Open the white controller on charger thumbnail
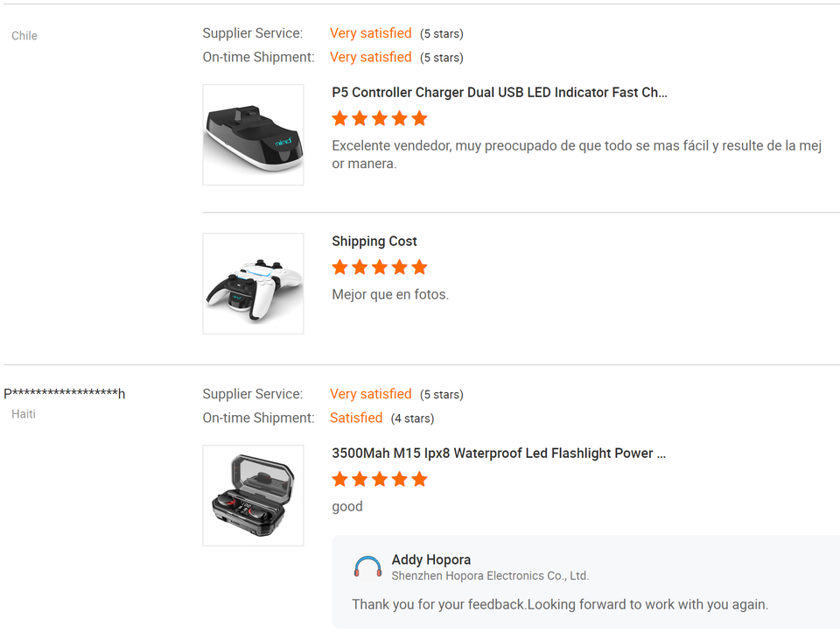840x633 pixels. pyautogui.click(x=253, y=284)
